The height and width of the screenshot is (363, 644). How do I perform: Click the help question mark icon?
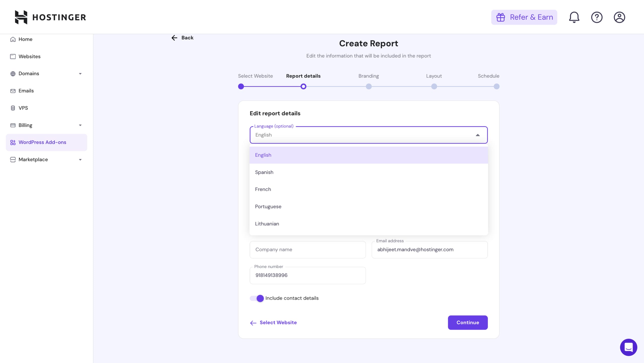(596, 17)
